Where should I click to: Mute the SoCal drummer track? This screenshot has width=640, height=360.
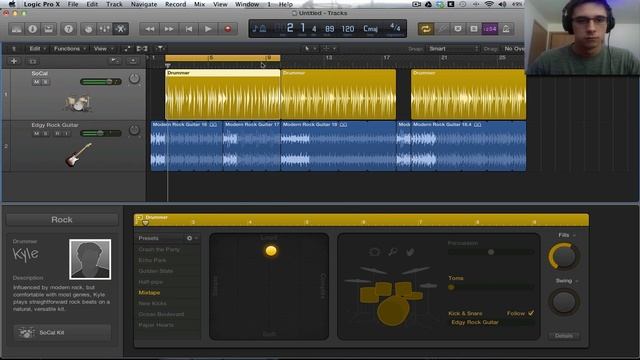pos(36,82)
